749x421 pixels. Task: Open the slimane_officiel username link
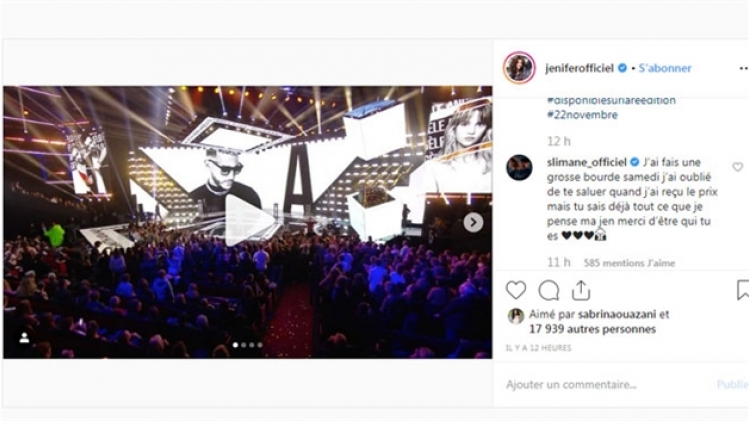(x=587, y=162)
